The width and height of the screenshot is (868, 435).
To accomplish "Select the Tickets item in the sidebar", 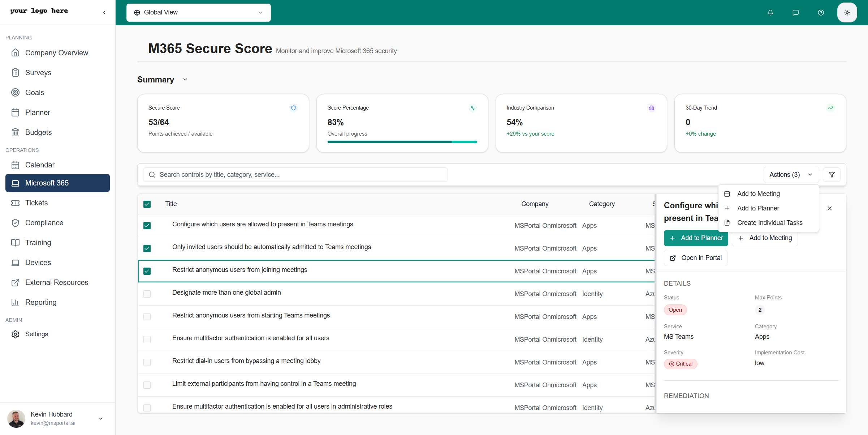I will click(36, 202).
